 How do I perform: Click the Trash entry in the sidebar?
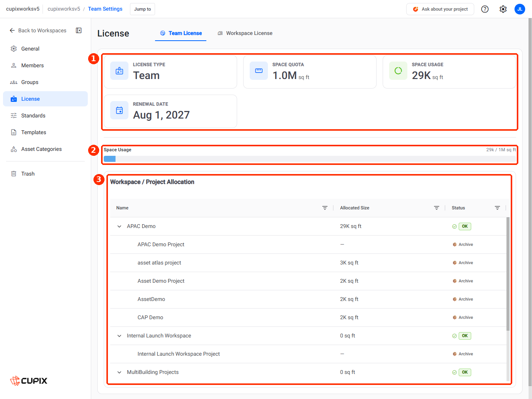click(x=45, y=174)
